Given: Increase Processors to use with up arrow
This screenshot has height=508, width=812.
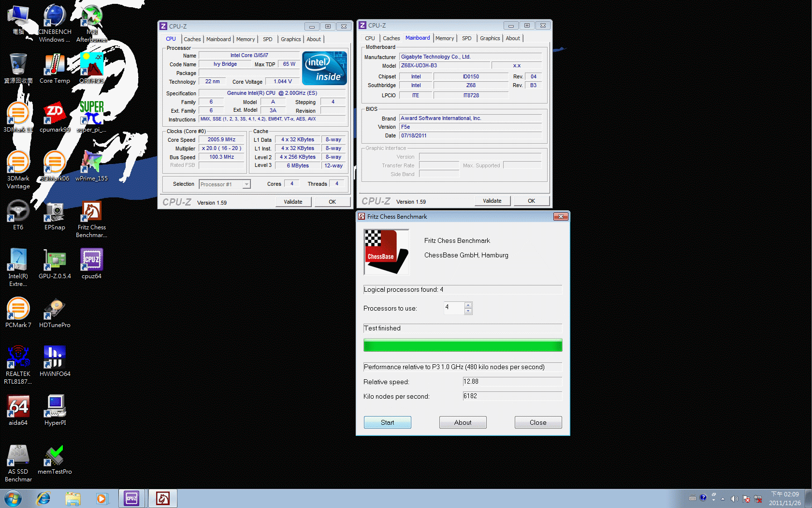Looking at the screenshot, I should pos(468,305).
